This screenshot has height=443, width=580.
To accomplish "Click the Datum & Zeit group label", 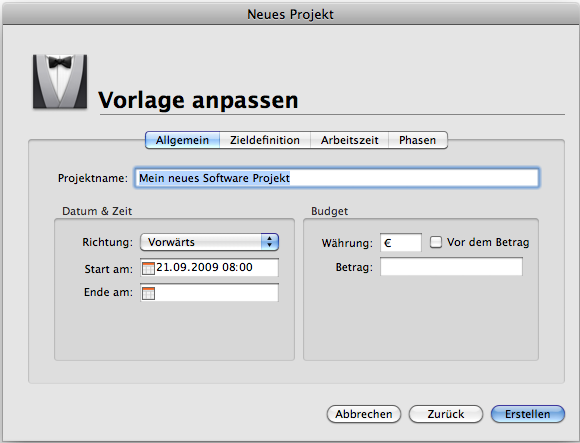I will [97, 211].
